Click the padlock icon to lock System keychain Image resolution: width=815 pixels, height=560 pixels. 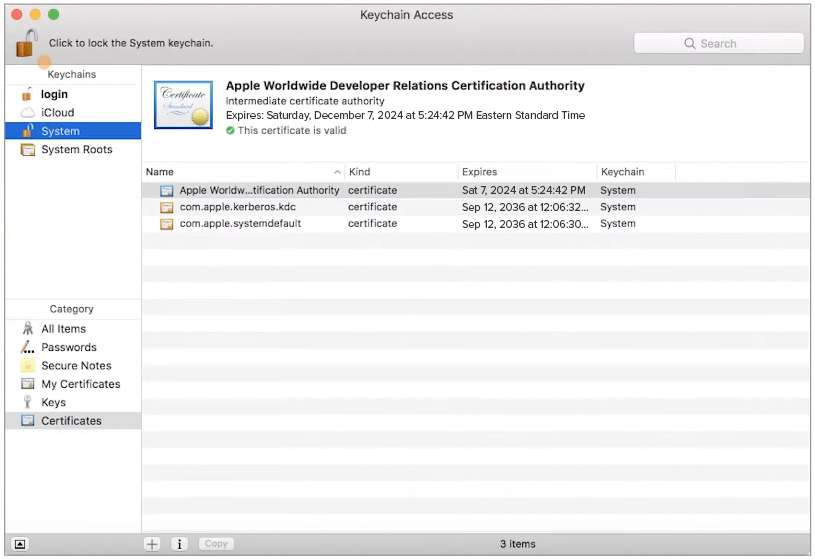27,43
